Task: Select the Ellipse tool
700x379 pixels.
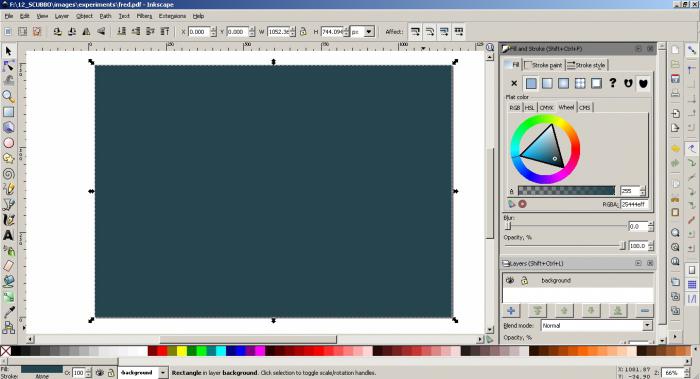Action: point(8,143)
